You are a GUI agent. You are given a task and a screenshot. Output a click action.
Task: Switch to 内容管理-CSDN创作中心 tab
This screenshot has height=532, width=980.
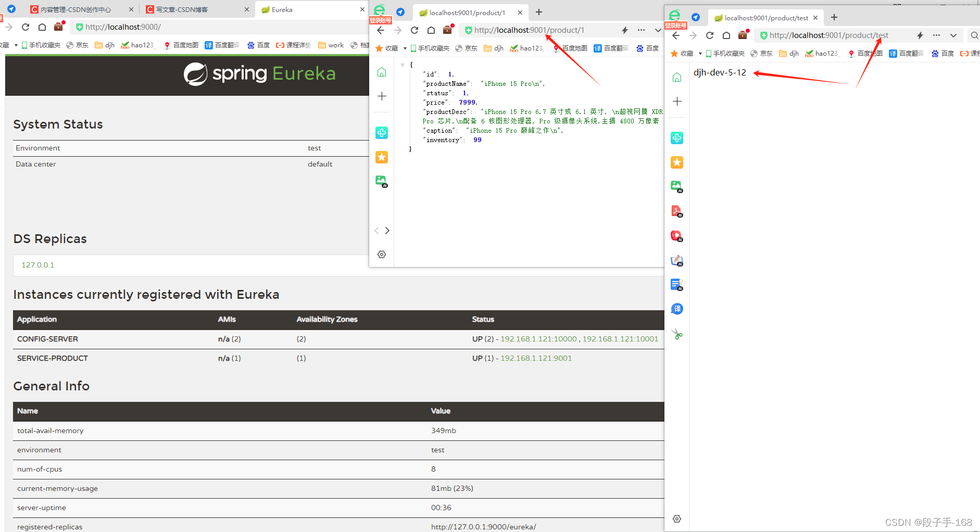coord(76,9)
